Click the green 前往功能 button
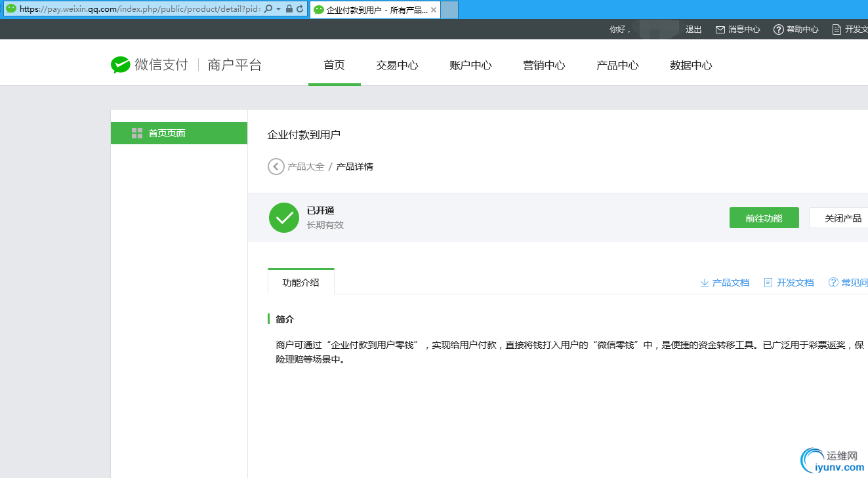The height and width of the screenshot is (478, 868). [764, 218]
